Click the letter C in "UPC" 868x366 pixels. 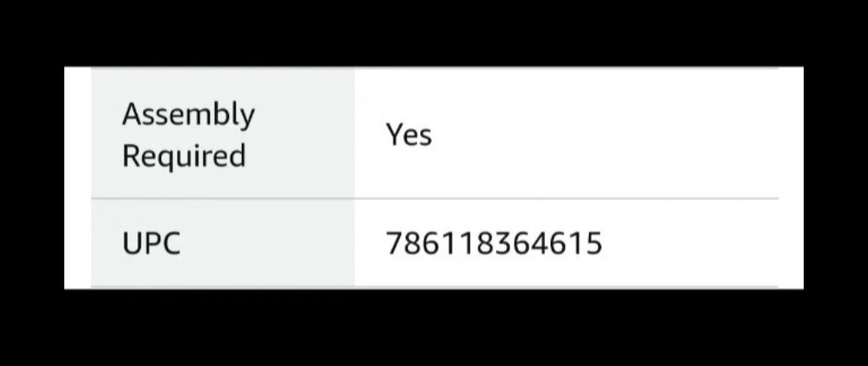tap(171, 243)
